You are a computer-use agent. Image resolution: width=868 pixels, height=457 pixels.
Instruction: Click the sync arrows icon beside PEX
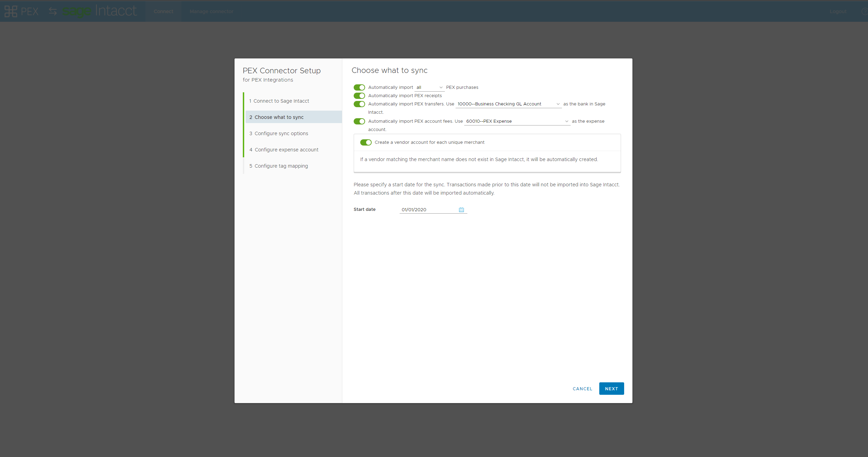point(53,11)
